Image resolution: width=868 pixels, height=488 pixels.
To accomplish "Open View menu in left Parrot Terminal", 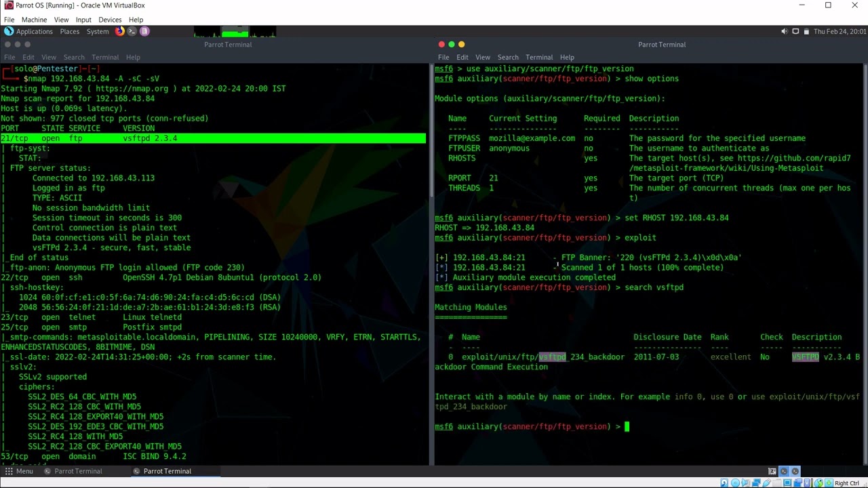I will tap(49, 57).
